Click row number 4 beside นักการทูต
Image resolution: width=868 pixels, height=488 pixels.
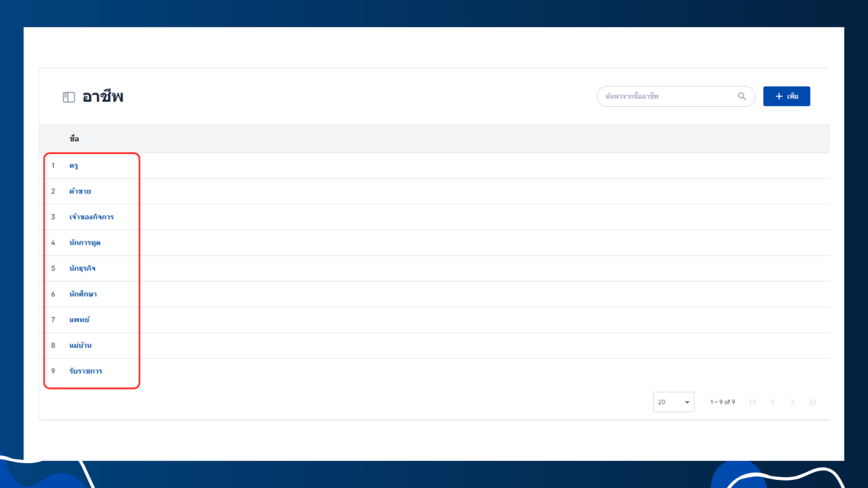click(x=53, y=242)
